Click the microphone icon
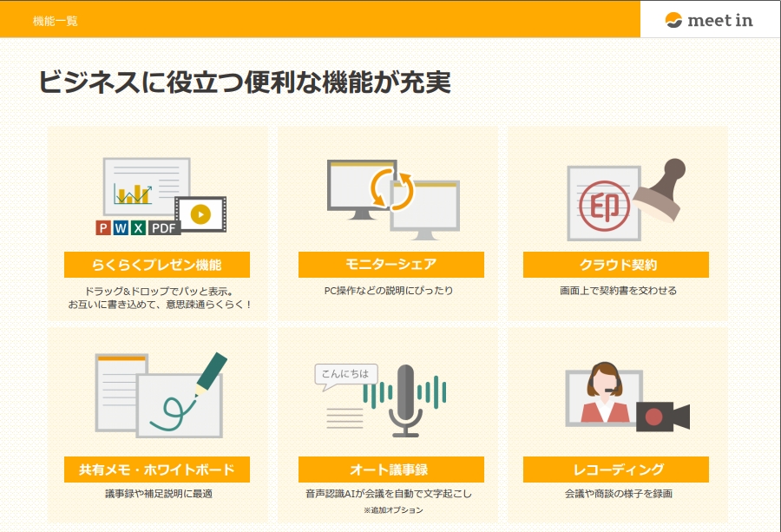The image size is (781, 532). (x=405, y=401)
